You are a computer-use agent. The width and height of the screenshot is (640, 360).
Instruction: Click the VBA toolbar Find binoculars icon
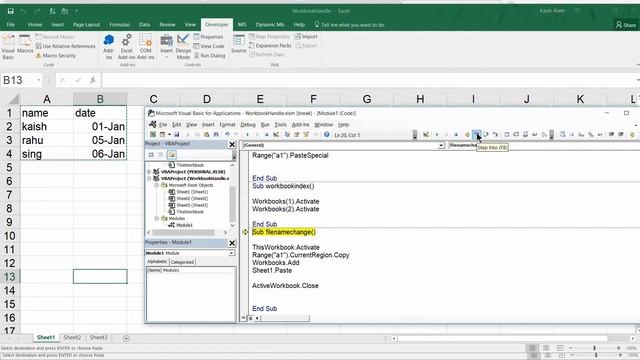coord(216,134)
